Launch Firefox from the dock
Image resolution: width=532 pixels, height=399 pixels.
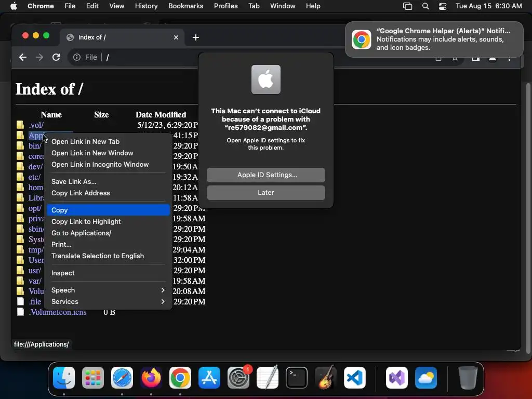pos(151,378)
